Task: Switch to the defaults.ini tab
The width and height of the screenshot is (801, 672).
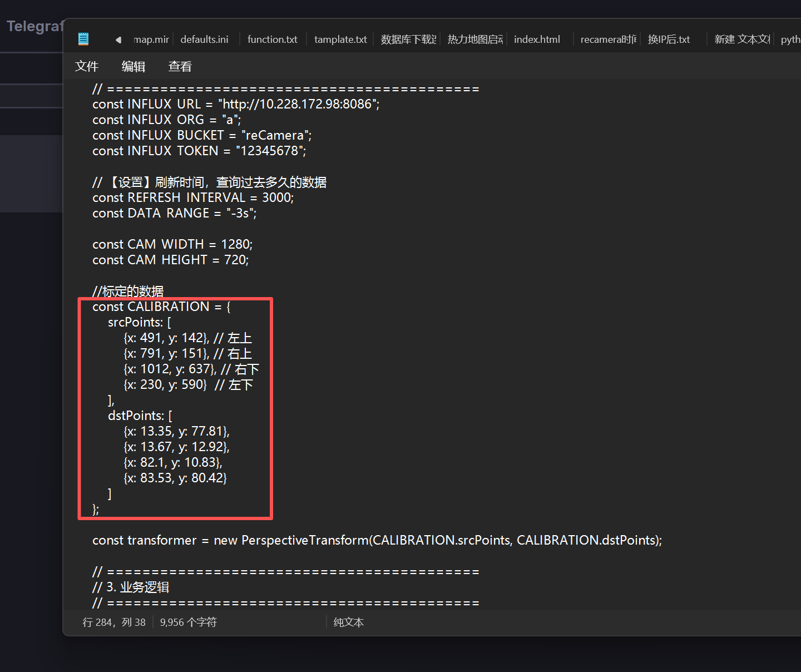Action: pos(204,39)
